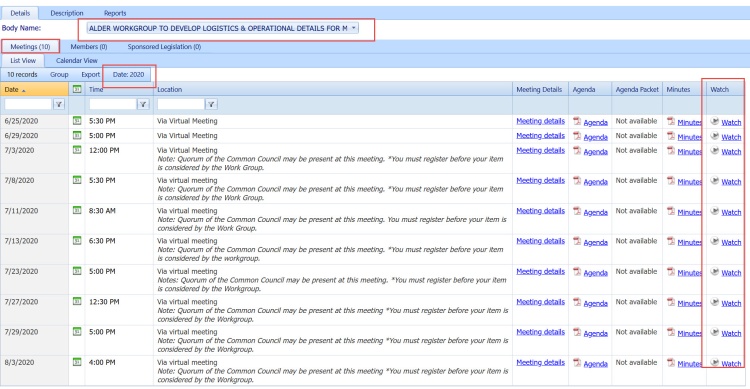Screen dimensions: 750x389
Task: Click PDF icon beside 7/3/2020 Agenda
Action: (577, 151)
